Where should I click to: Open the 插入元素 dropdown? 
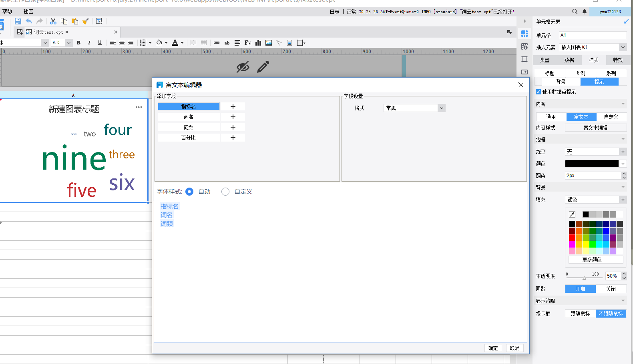pos(593,47)
